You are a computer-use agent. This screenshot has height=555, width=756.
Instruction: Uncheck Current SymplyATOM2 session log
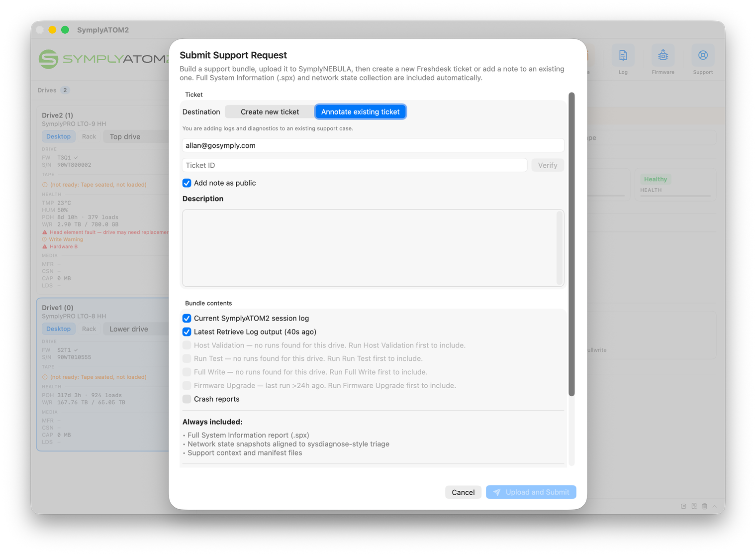(187, 319)
